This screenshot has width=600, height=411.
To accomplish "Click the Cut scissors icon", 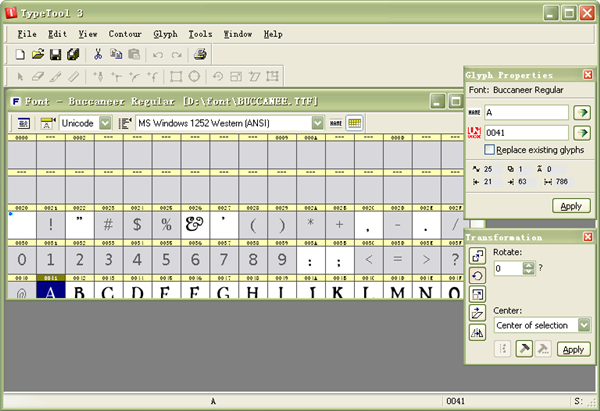I will click(x=98, y=54).
